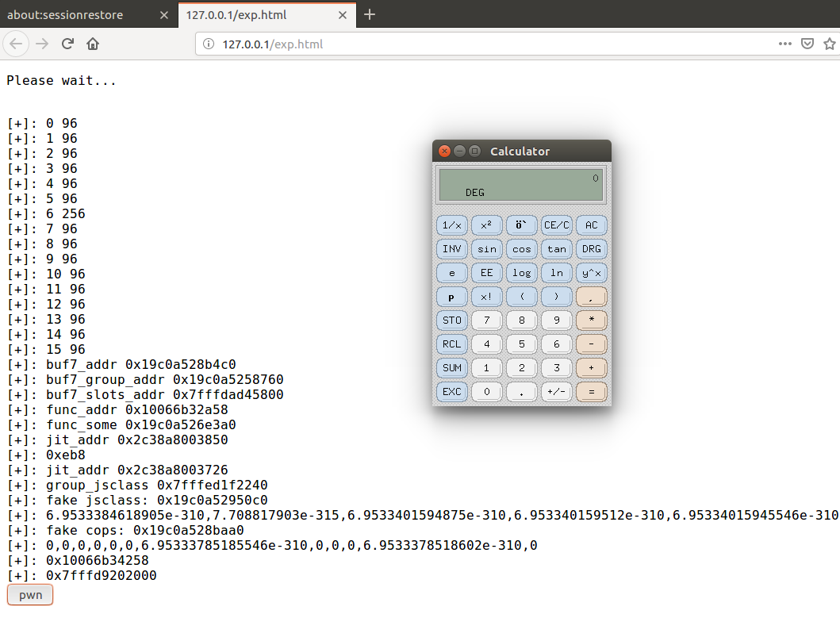Save page to Pocket
840x618 pixels.
tap(807, 44)
